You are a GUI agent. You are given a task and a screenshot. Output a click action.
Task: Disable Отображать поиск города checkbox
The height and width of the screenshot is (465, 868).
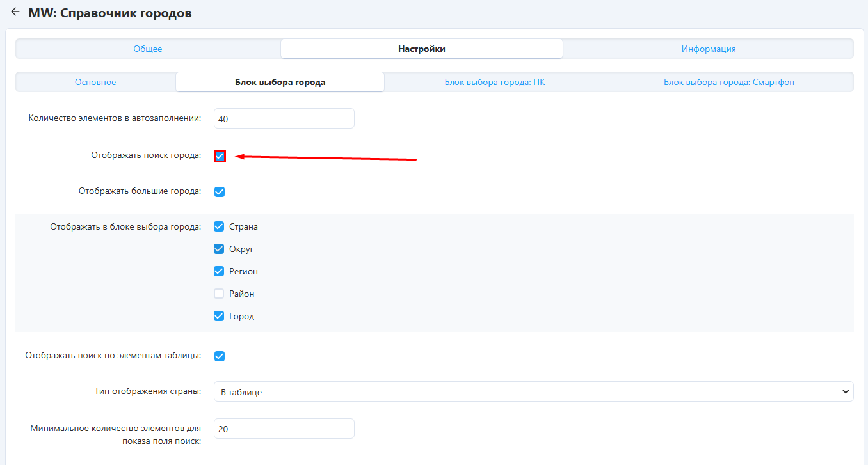click(220, 156)
